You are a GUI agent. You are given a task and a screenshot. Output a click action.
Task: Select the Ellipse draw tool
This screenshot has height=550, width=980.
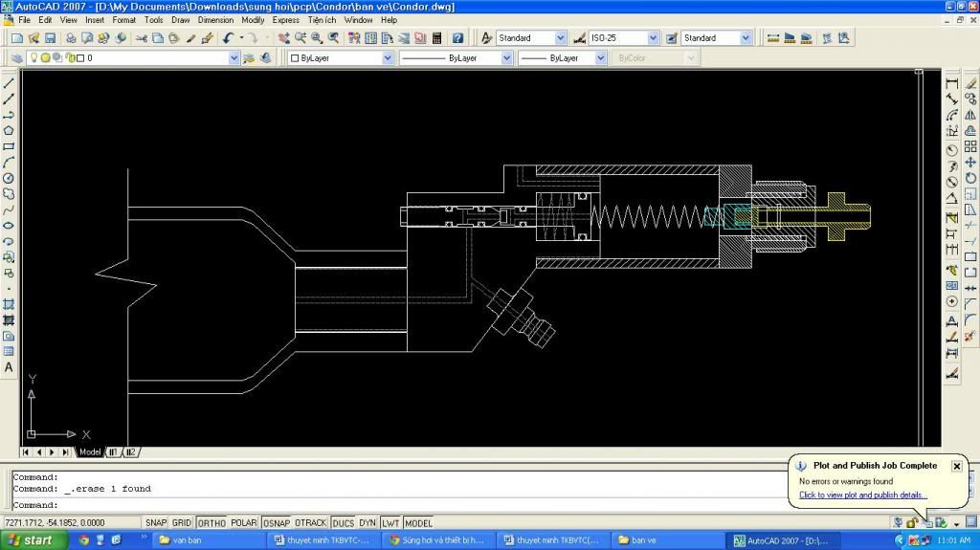pos(9,226)
